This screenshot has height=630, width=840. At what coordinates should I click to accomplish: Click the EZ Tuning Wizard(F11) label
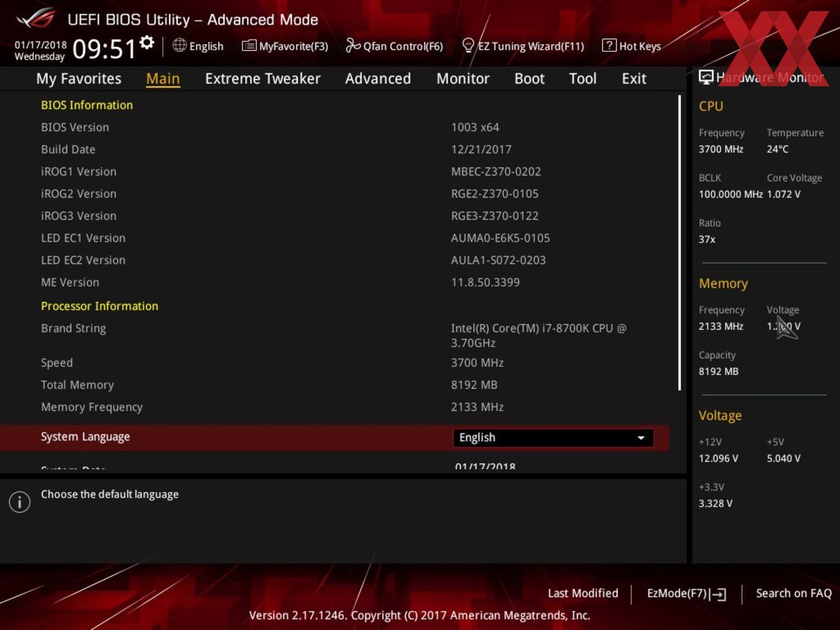pyautogui.click(x=531, y=46)
